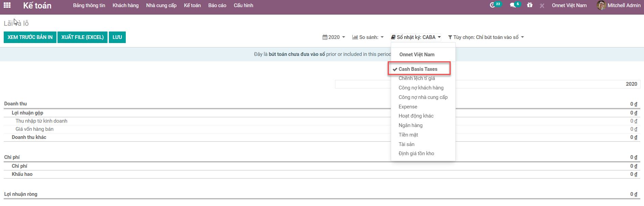
Task: Open the So sánh comparison dropdown
Action: [x=368, y=37]
